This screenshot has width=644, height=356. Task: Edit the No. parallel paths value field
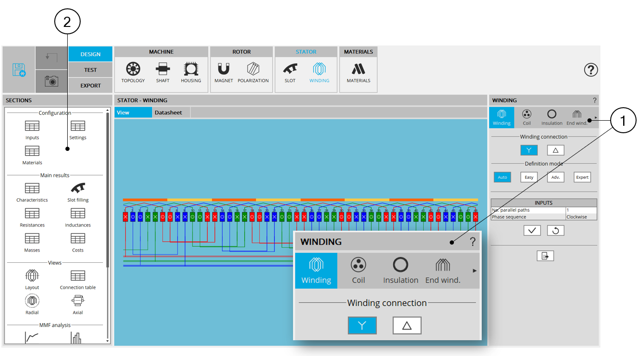pyautogui.click(x=581, y=210)
